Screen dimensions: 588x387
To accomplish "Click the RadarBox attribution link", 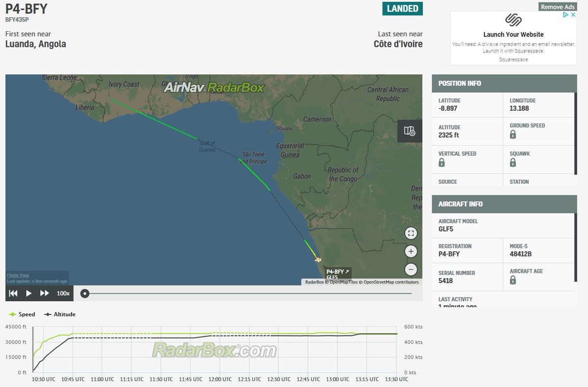I will click(314, 282).
